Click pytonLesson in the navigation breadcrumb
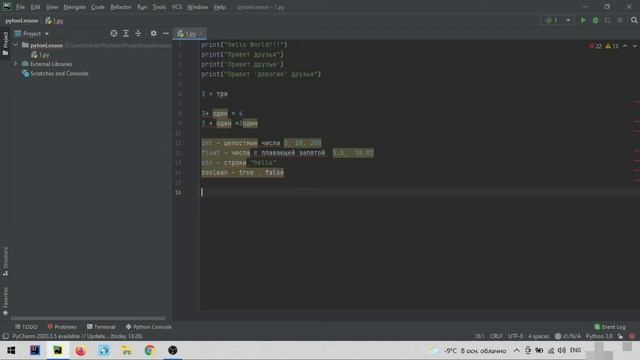 22,20
